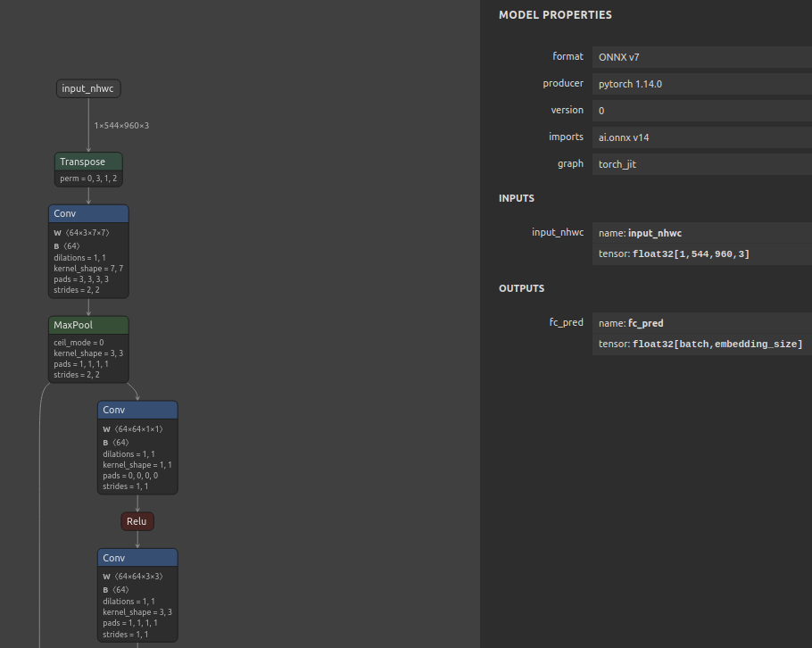Select the input_nhwc node in the graph
The height and width of the screenshot is (648, 812).
coord(87,88)
